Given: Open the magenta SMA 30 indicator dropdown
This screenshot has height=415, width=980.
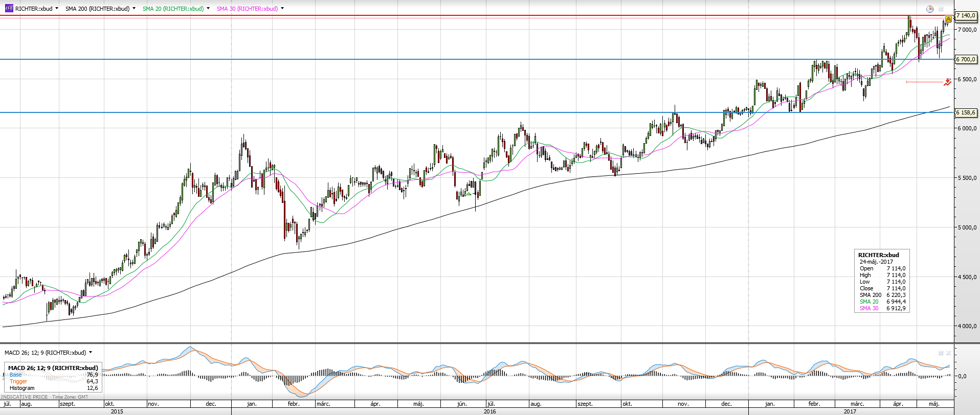Looking at the screenshot, I should click(282, 8).
